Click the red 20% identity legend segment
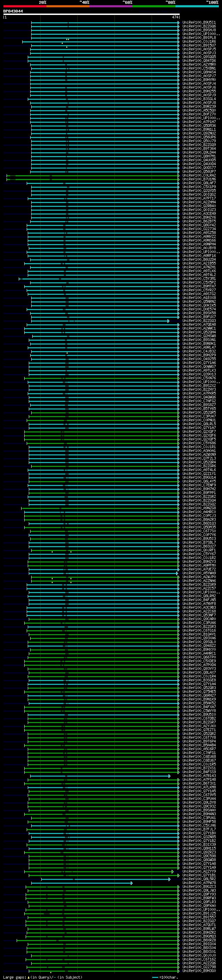222x980 pixels. coord(25,6)
